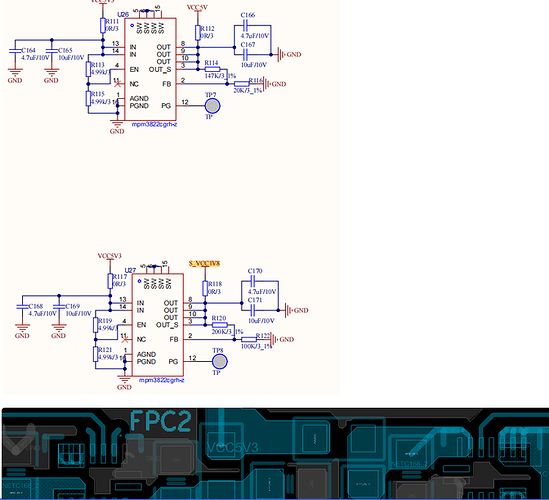Select resistor R116 label
Viewport: 549px width, 500px height.
256,81
